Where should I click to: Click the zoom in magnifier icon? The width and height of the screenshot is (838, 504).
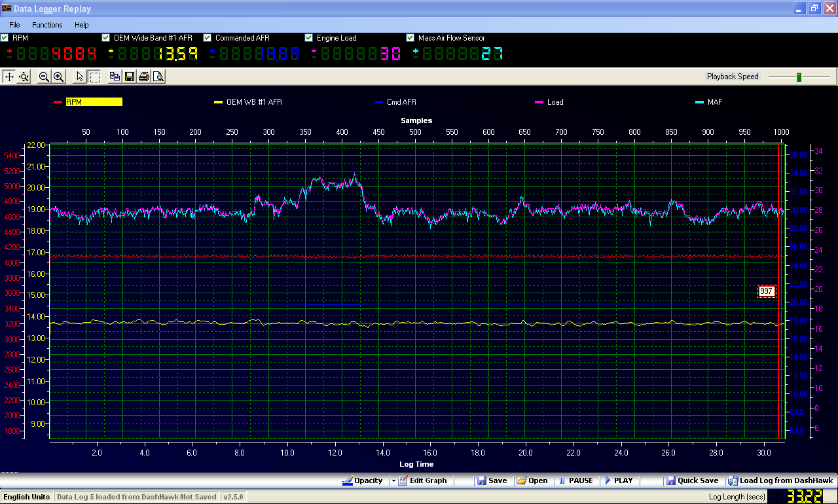tap(58, 77)
